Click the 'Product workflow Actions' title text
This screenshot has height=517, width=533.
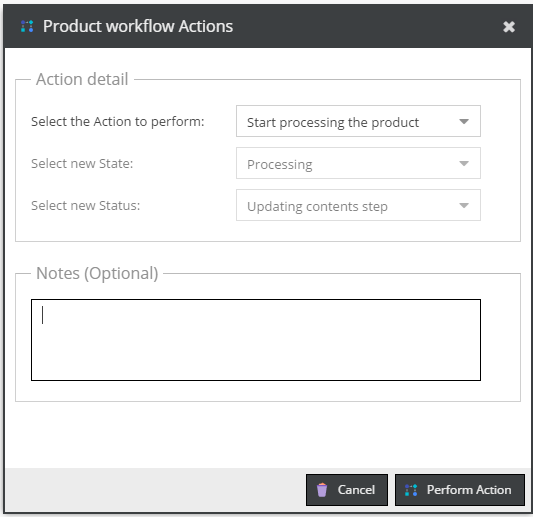click(138, 26)
